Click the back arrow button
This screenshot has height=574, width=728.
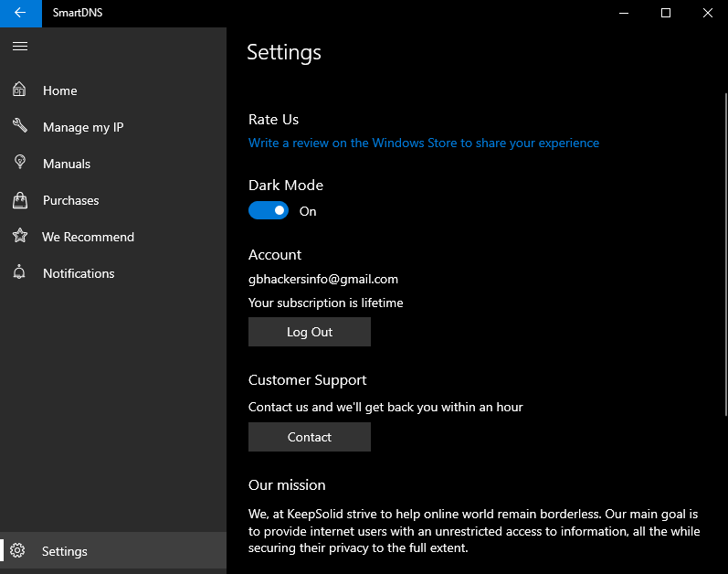coord(20,13)
